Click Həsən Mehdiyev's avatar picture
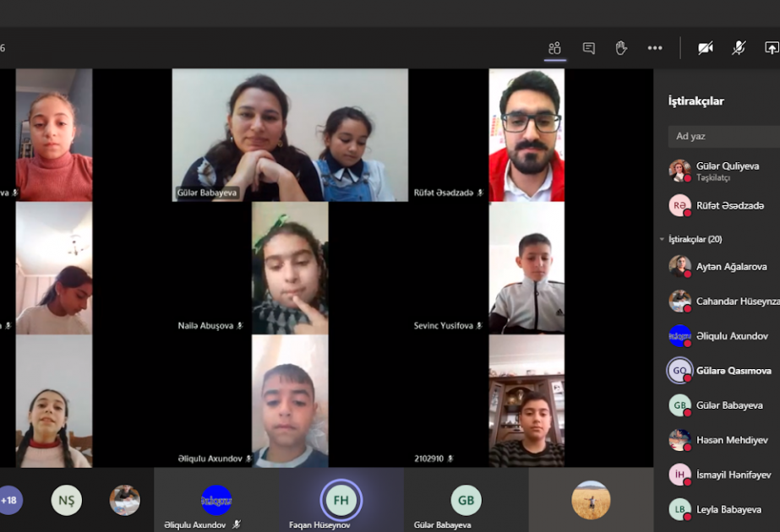780x532 pixels. point(679,440)
